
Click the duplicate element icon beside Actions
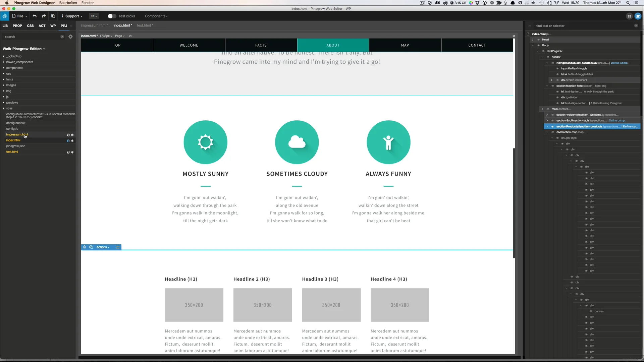(91, 247)
